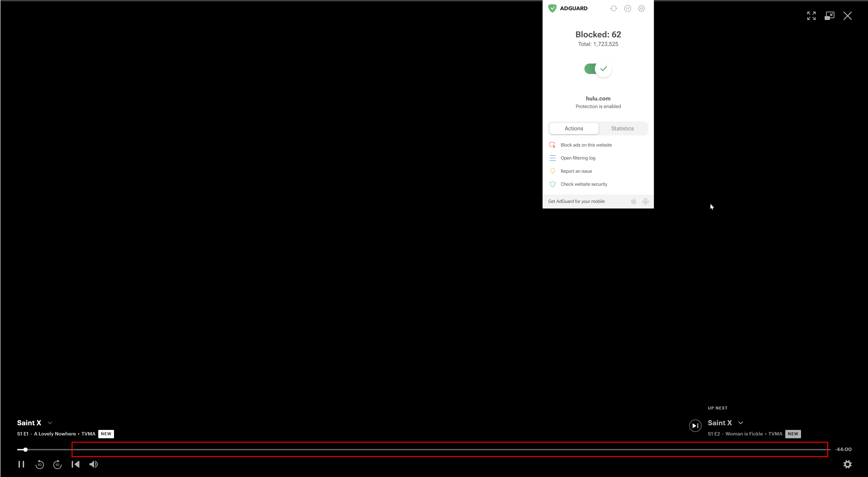Image resolution: width=868 pixels, height=477 pixels.
Task: Get AdGuard for Android
Action: pos(646,201)
